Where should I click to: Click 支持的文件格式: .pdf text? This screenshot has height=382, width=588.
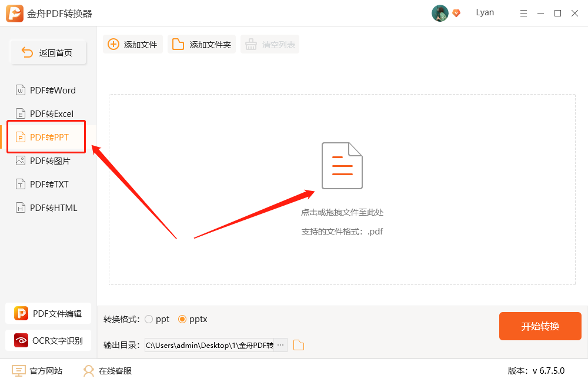coord(342,232)
